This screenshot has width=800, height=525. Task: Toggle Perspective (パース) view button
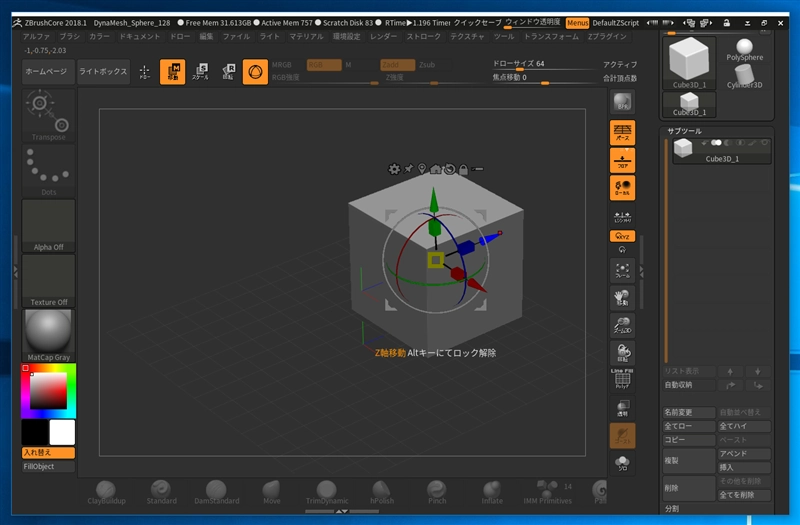coord(622,133)
